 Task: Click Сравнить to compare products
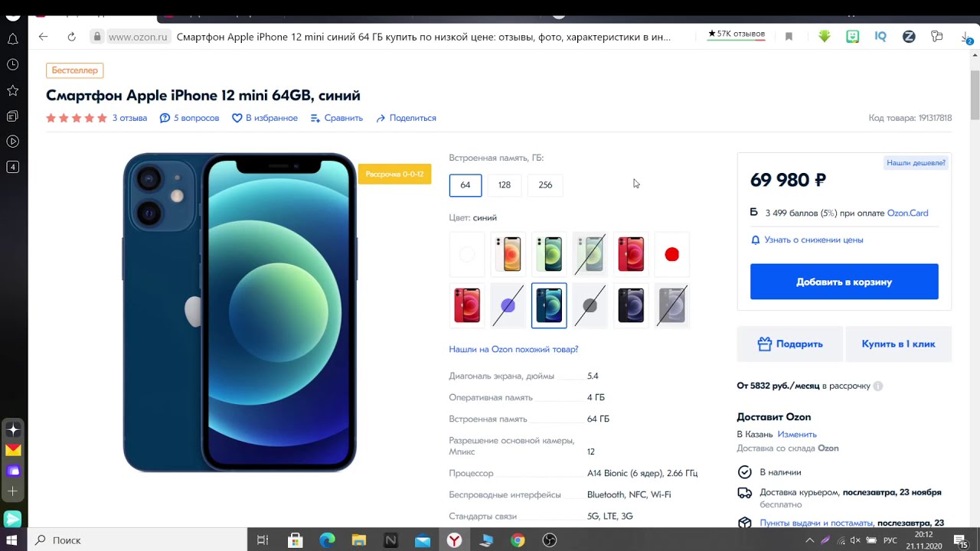[337, 118]
